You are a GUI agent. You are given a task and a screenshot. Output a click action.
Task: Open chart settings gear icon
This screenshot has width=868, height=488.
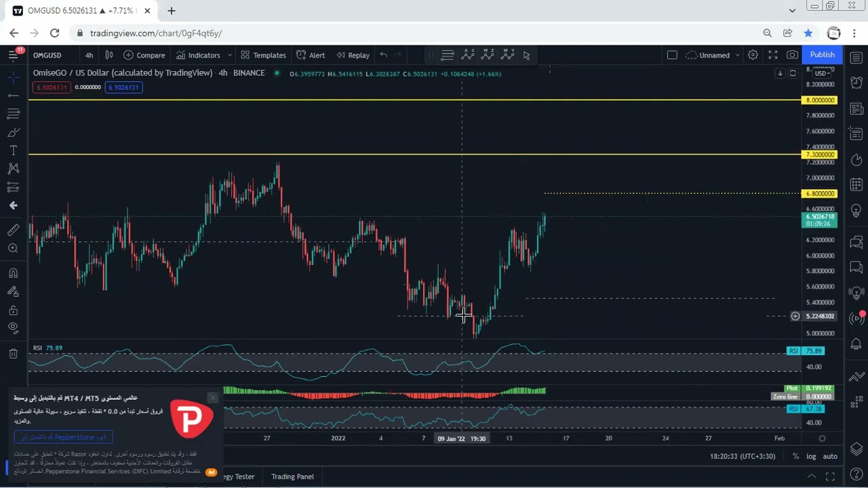click(x=753, y=55)
